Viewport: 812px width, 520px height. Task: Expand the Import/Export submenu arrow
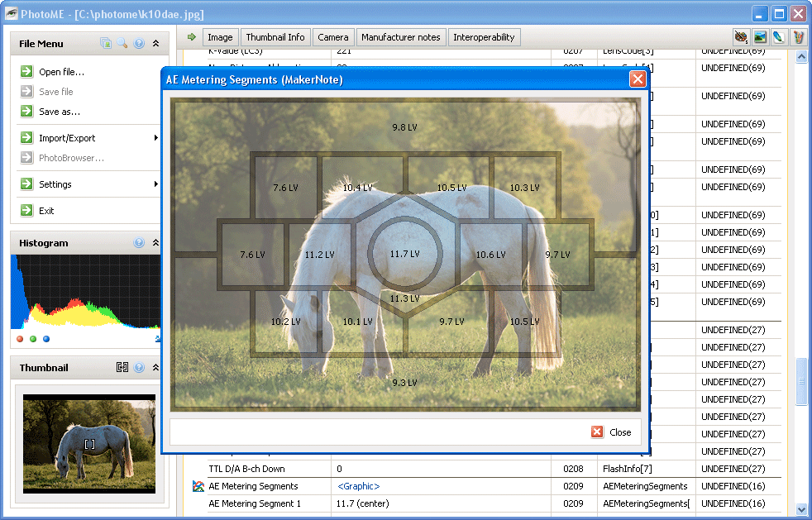pyautogui.click(x=156, y=138)
